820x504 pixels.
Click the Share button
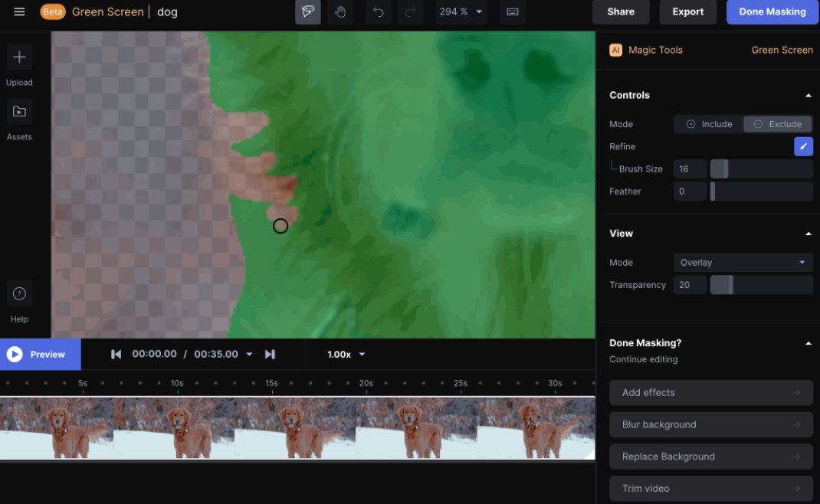621,11
